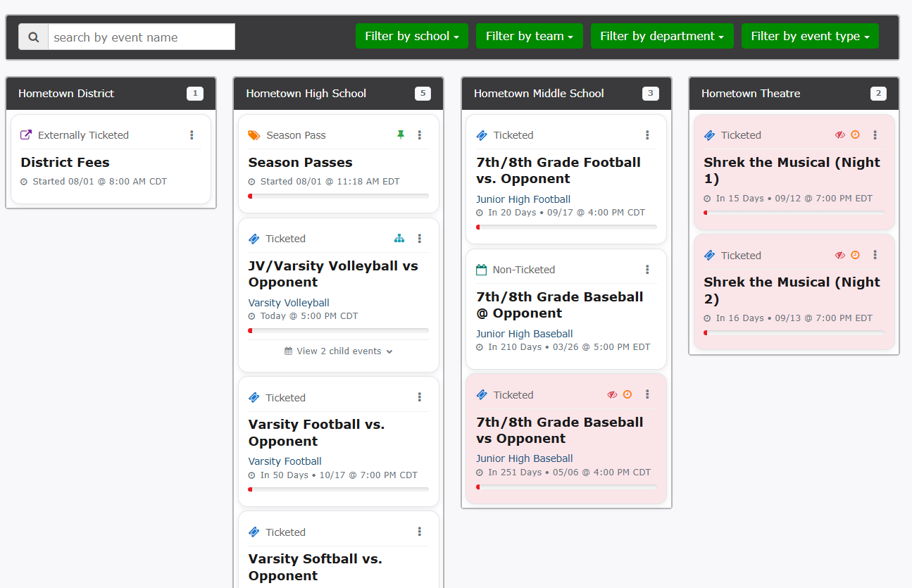The image size is (912, 588).
Task: Toggle hidden eye on 7th/8th Baseball vs Opponent
Action: click(x=612, y=395)
